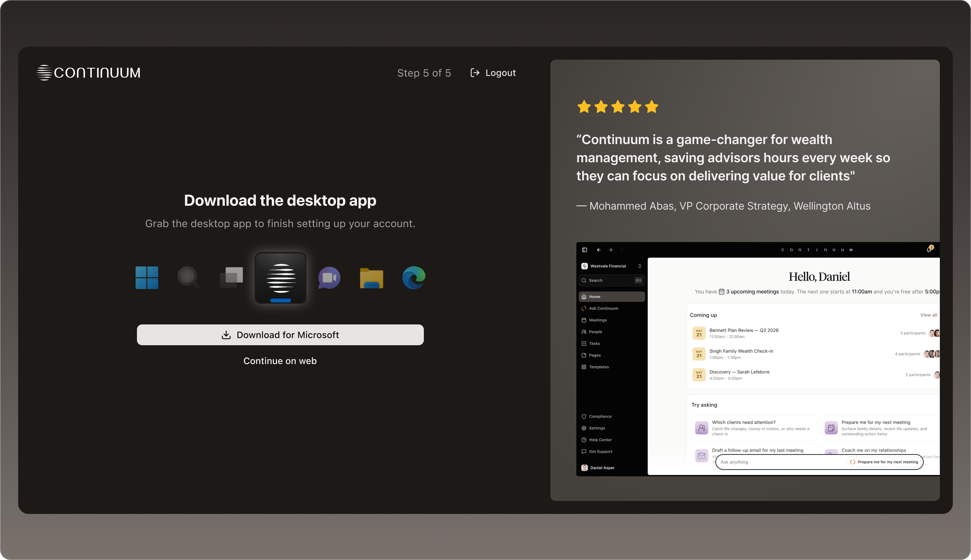The height and width of the screenshot is (560, 971).
Task: Click the Search field in the preview sidebar
Action: pyautogui.click(x=612, y=280)
